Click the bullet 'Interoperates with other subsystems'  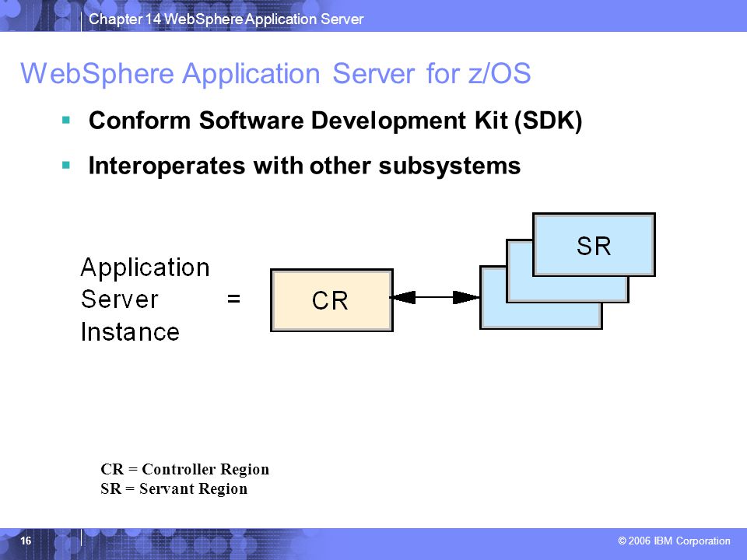[304, 166]
